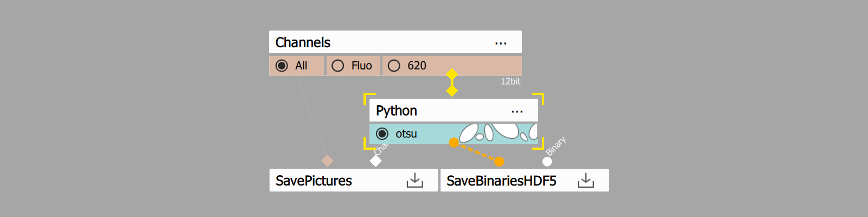
Task: Click the white diamond Channel input port
Action: point(375,161)
